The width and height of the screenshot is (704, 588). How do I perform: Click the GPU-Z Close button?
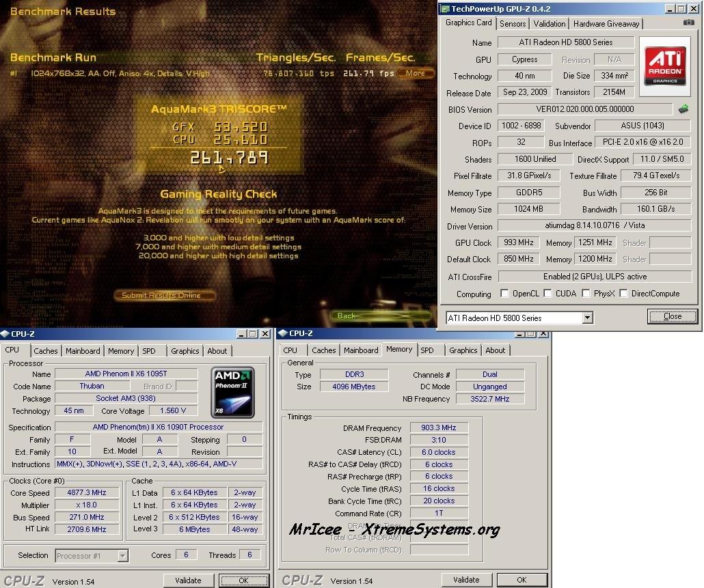[672, 316]
